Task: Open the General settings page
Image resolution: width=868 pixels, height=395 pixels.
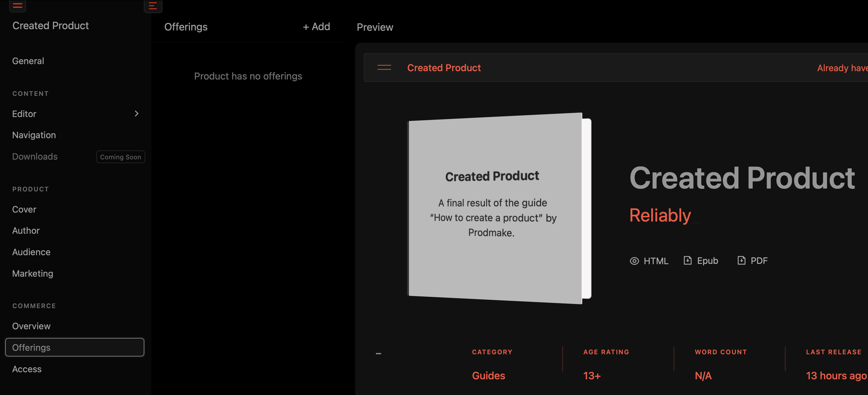Action: [28, 61]
